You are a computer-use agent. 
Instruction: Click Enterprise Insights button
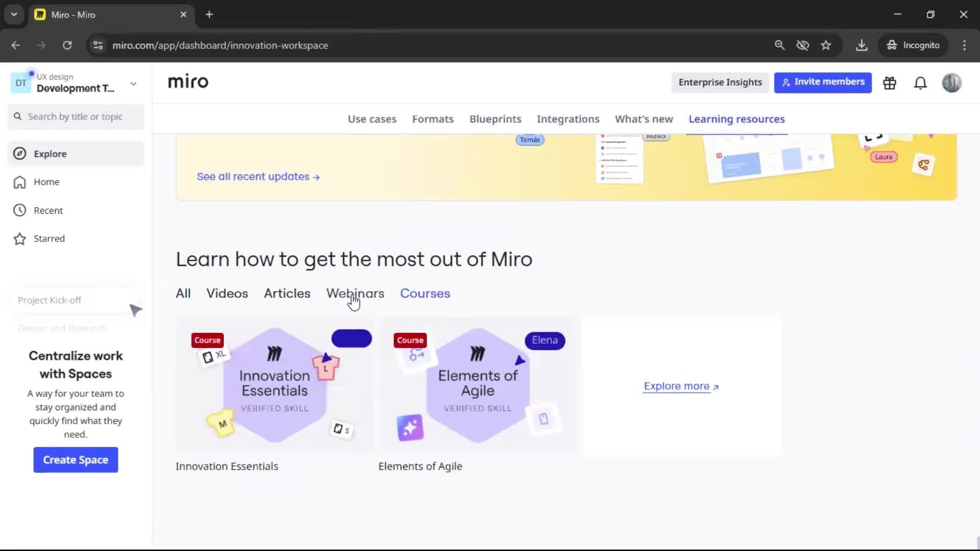[720, 82]
